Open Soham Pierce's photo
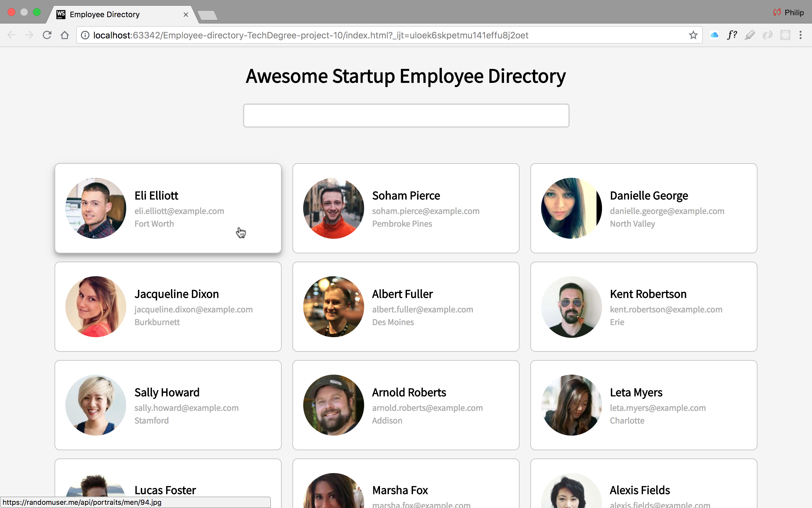The width and height of the screenshot is (812, 508). tap(334, 208)
